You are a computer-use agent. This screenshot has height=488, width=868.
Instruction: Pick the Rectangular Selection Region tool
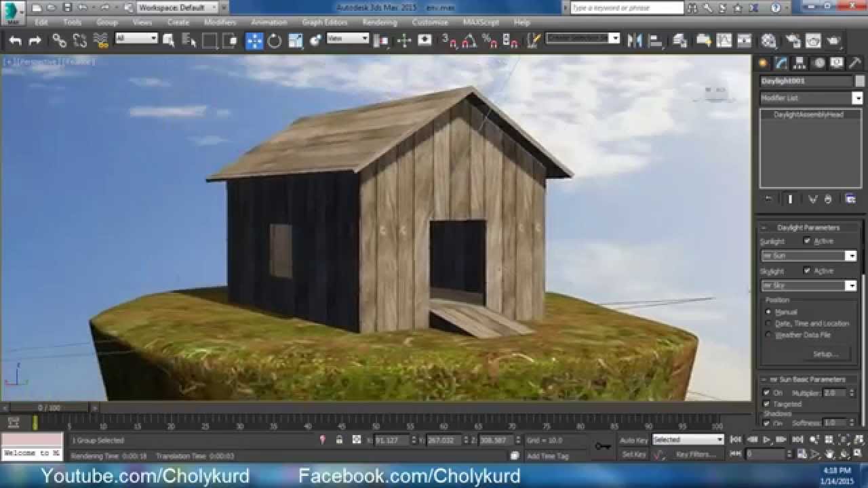point(210,41)
